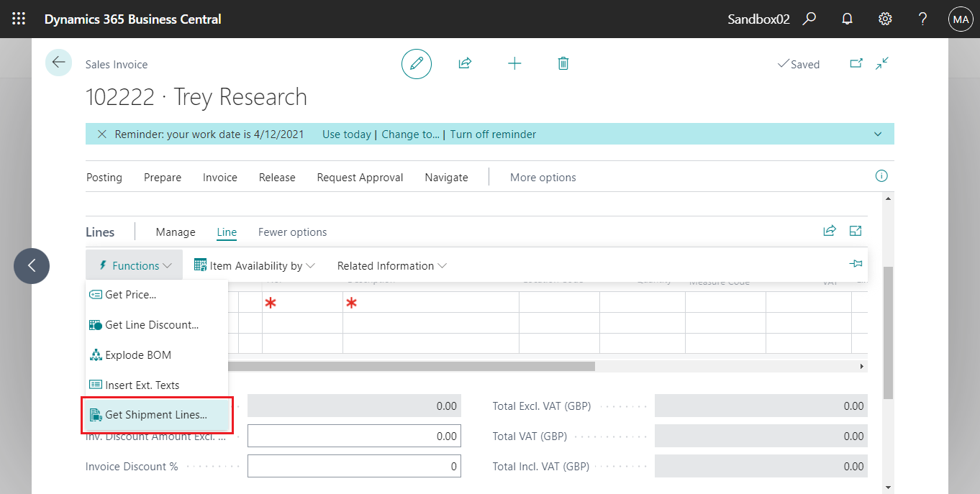Create a new record via the plus icon
This screenshot has height=494, width=980.
pos(514,63)
